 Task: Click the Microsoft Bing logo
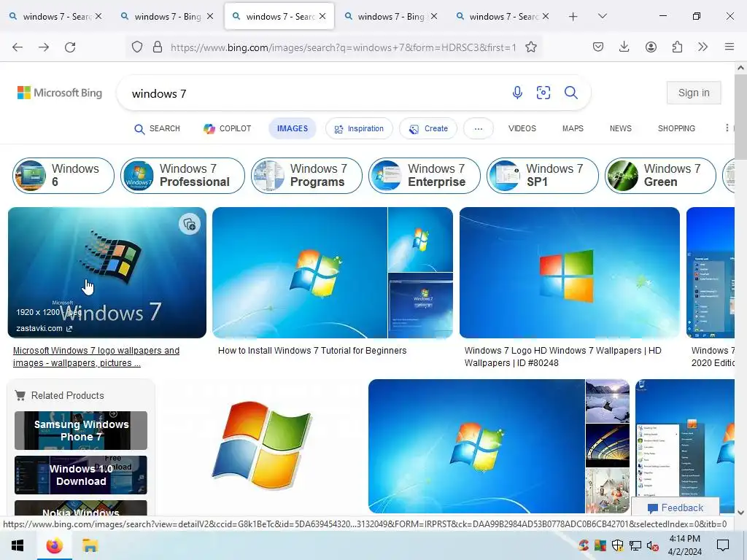click(x=60, y=93)
